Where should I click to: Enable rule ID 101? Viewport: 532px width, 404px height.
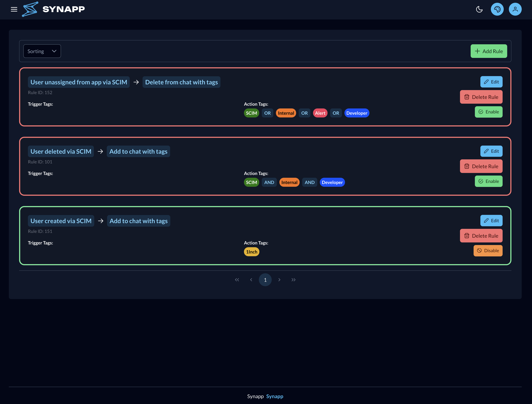click(x=488, y=181)
